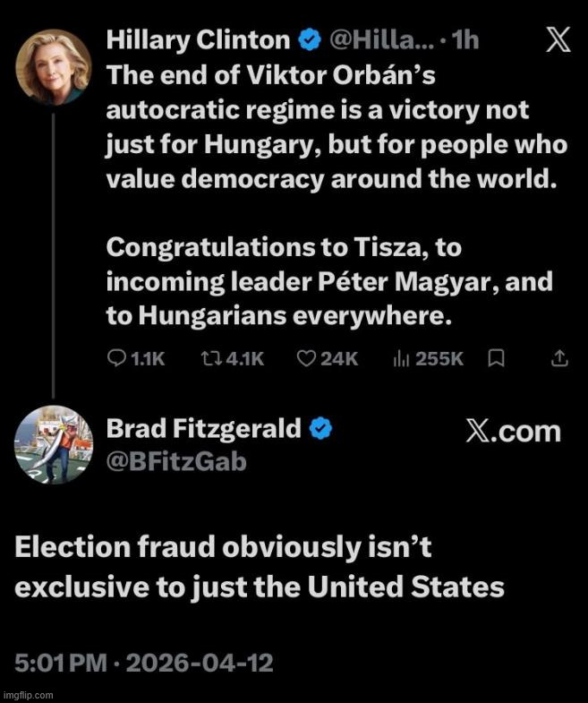Click the imgflip.com watermark

click(x=27, y=695)
